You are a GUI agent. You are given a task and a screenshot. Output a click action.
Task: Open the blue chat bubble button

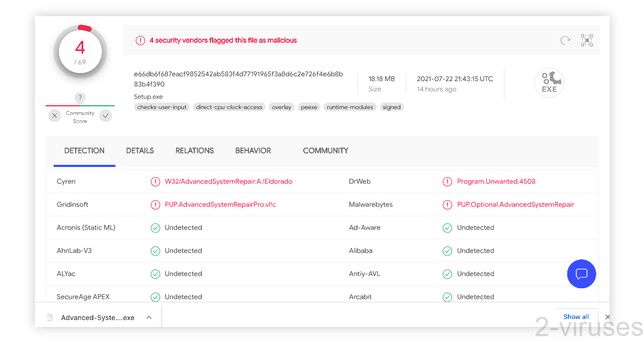tap(582, 274)
